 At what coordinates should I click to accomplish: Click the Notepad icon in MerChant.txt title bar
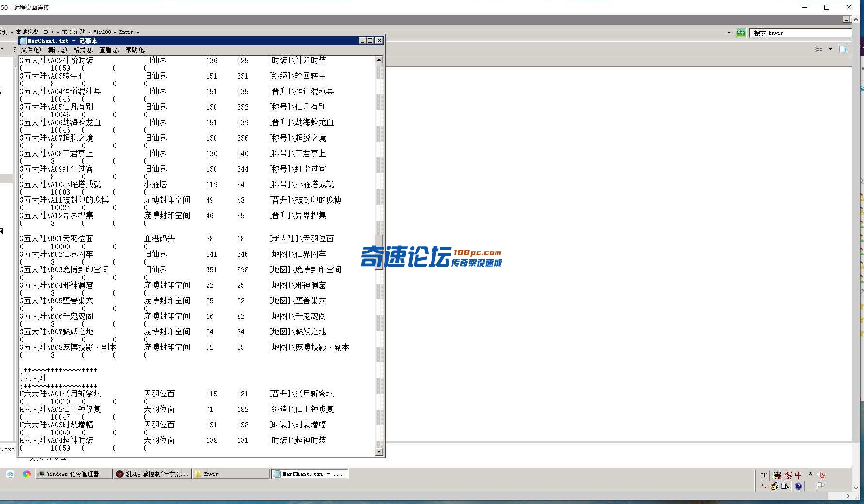click(24, 41)
